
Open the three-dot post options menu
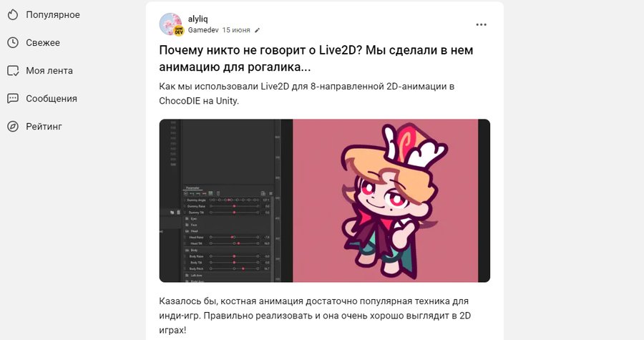[481, 24]
